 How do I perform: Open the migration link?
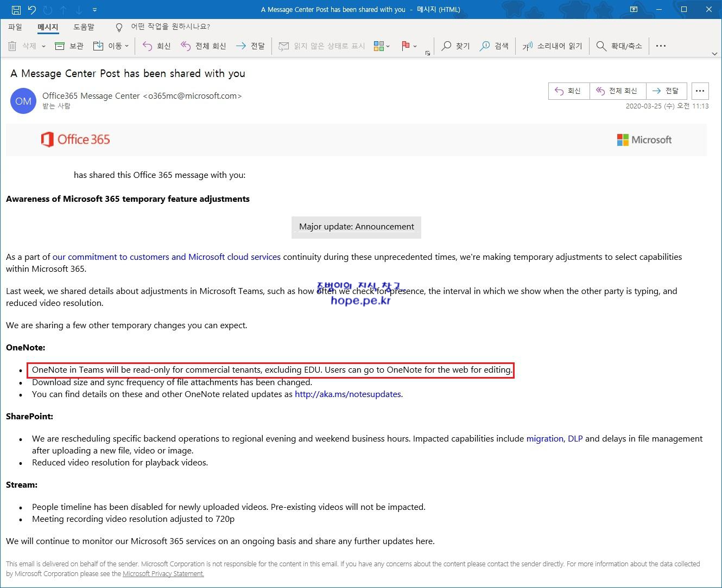[544, 438]
